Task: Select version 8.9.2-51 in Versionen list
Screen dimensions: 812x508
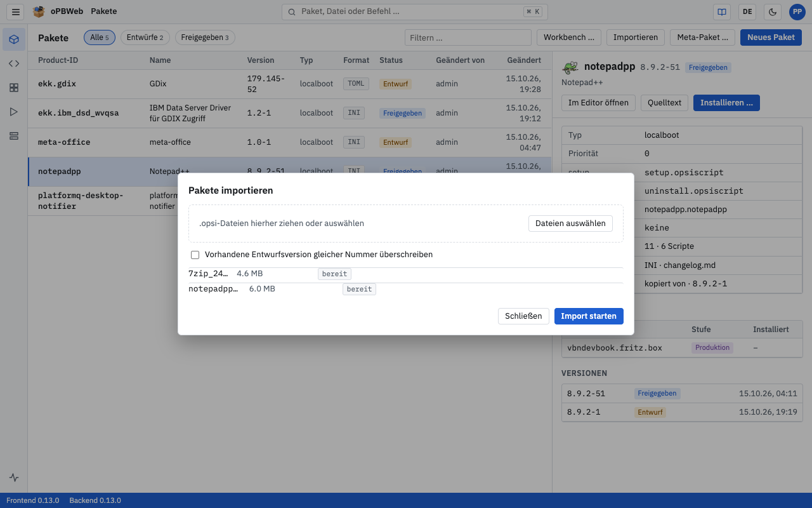Action: point(682,394)
